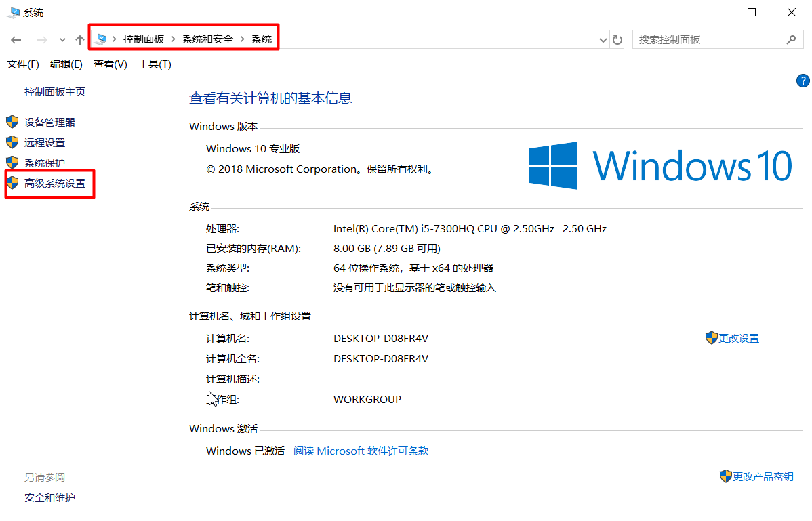Click 更改产品密钥 link

click(763, 476)
